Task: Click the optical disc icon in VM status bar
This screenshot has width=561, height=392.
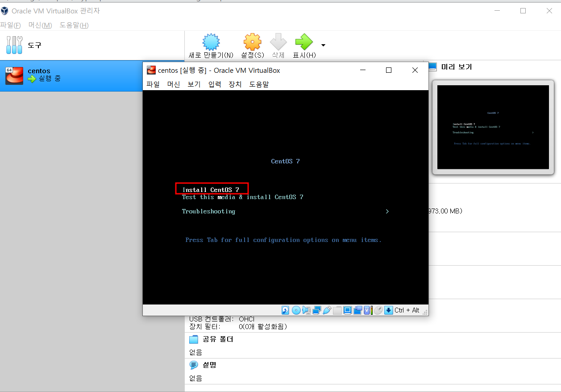Action: coord(296,310)
